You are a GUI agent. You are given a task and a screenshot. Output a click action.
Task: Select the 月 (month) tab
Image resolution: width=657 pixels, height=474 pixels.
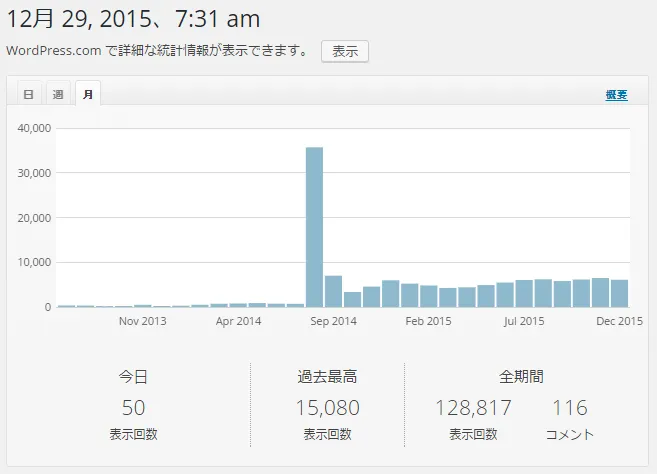coord(88,94)
